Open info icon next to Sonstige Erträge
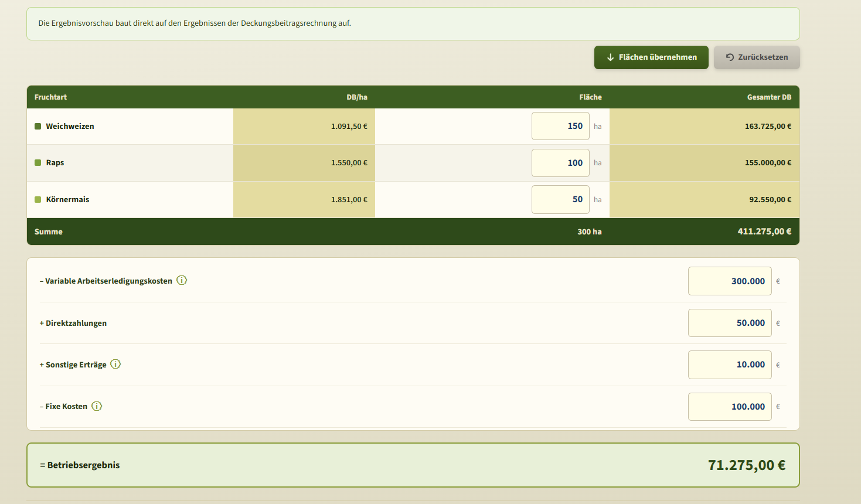Image resolution: width=861 pixels, height=504 pixels. [115, 365]
